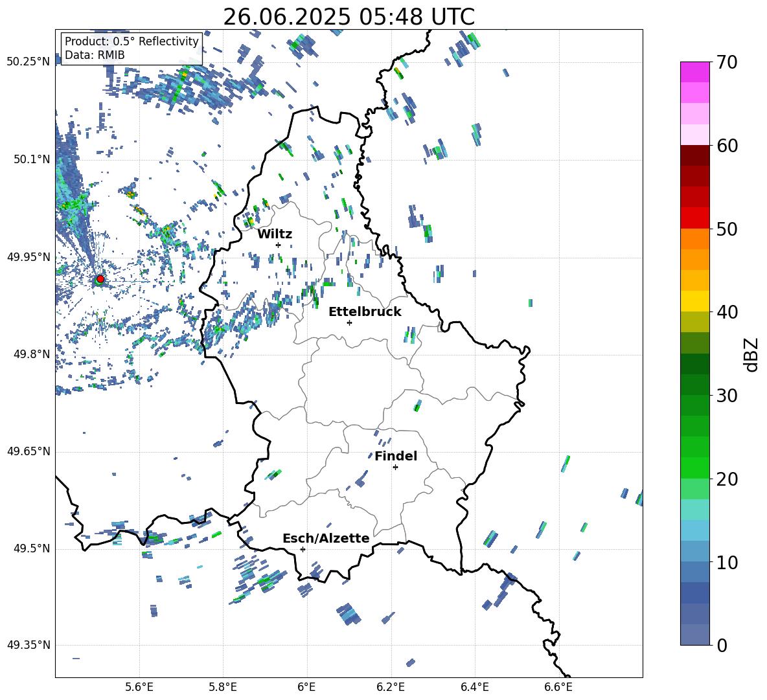
Task: Click the 6.2°E longitude label
Action: pos(391,687)
